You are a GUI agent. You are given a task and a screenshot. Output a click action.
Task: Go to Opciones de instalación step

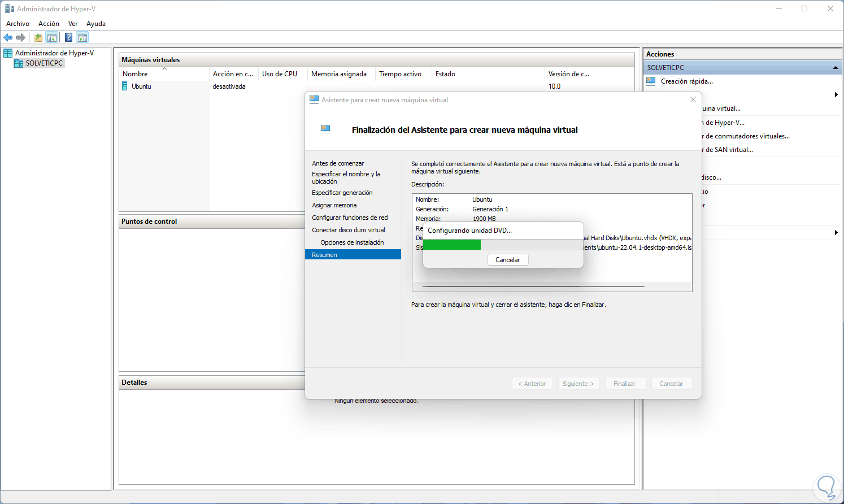click(352, 242)
